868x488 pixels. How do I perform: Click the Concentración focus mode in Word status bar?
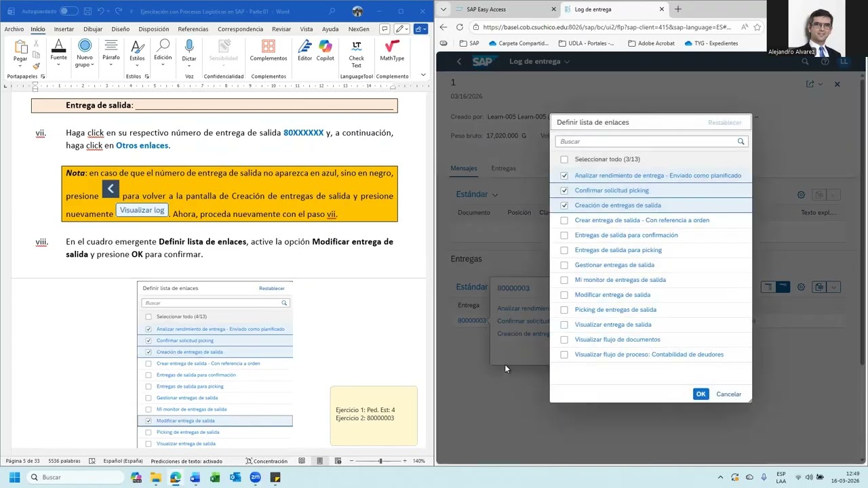click(266, 461)
